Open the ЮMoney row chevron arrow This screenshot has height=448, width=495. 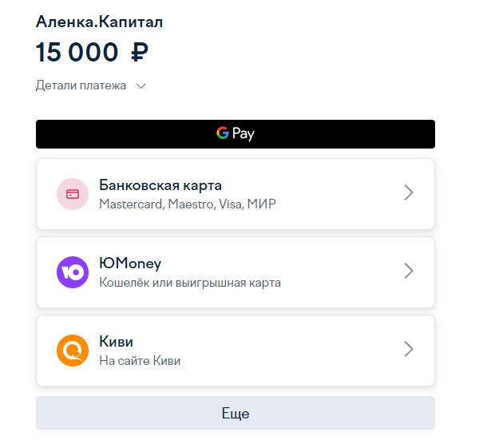click(x=409, y=271)
